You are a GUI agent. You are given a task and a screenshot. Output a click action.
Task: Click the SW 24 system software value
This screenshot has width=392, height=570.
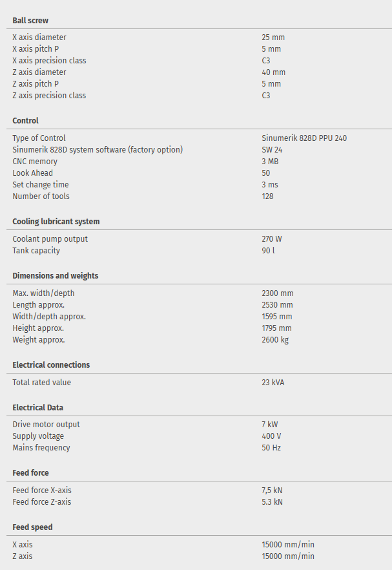(272, 150)
